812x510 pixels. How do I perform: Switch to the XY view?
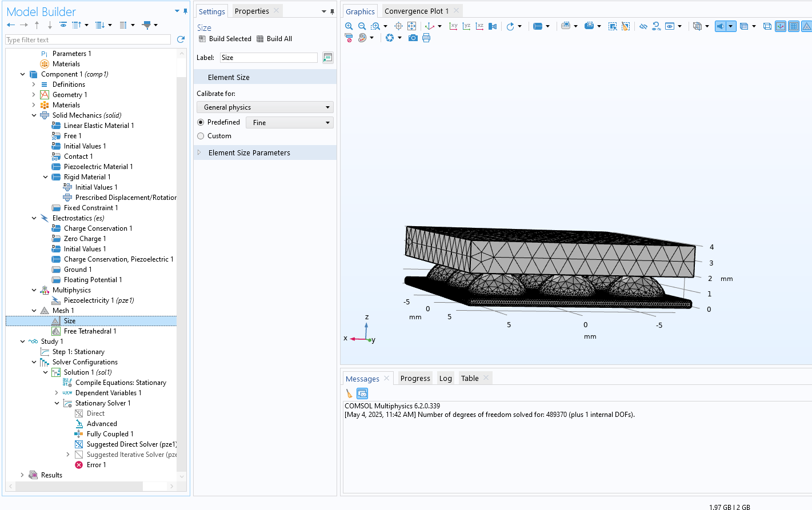(453, 26)
